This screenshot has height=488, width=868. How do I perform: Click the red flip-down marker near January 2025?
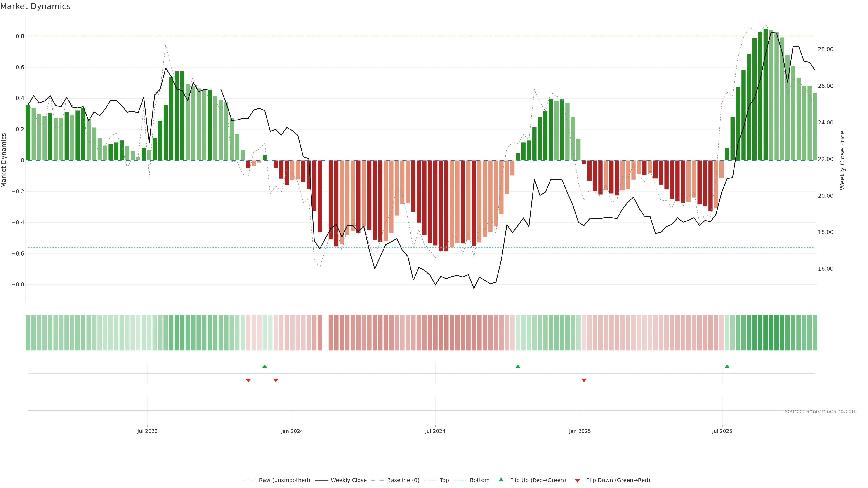coord(584,380)
